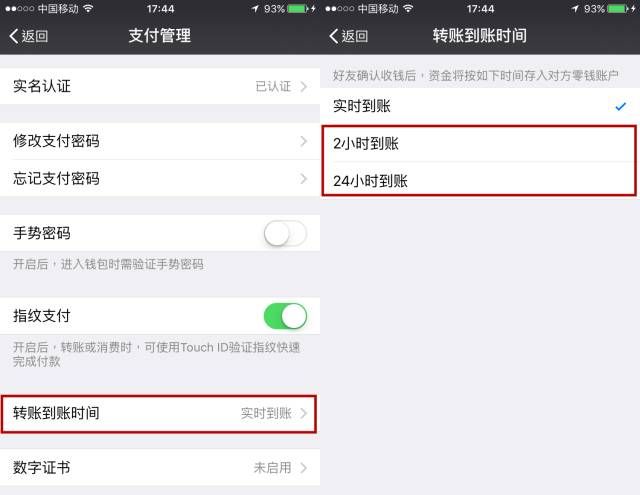The image size is (640, 495).
Task: Tap the blue checkmark beside 实时到账
Action: [620, 107]
